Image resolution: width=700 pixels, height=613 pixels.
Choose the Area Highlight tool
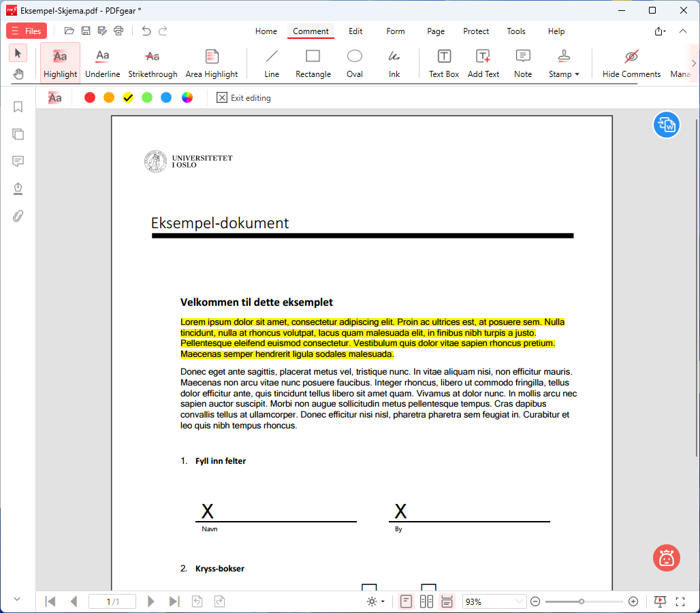tap(212, 63)
